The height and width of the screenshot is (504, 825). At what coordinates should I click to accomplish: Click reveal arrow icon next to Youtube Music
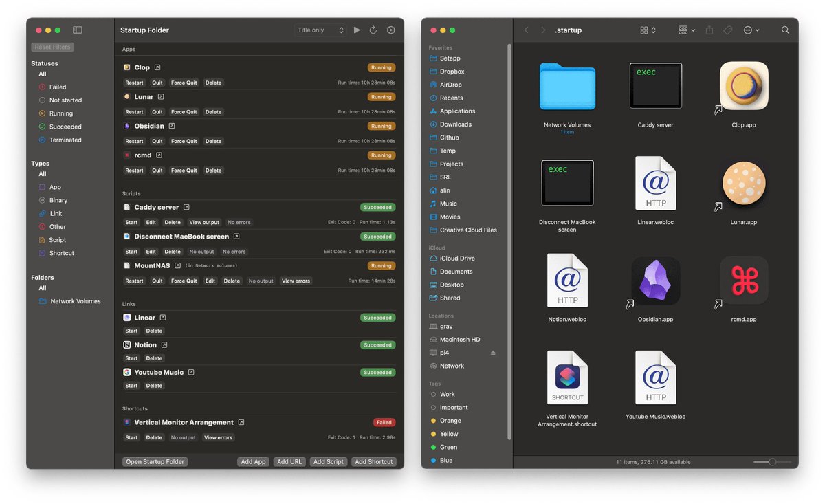pyautogui.click(x=191, y=372)
